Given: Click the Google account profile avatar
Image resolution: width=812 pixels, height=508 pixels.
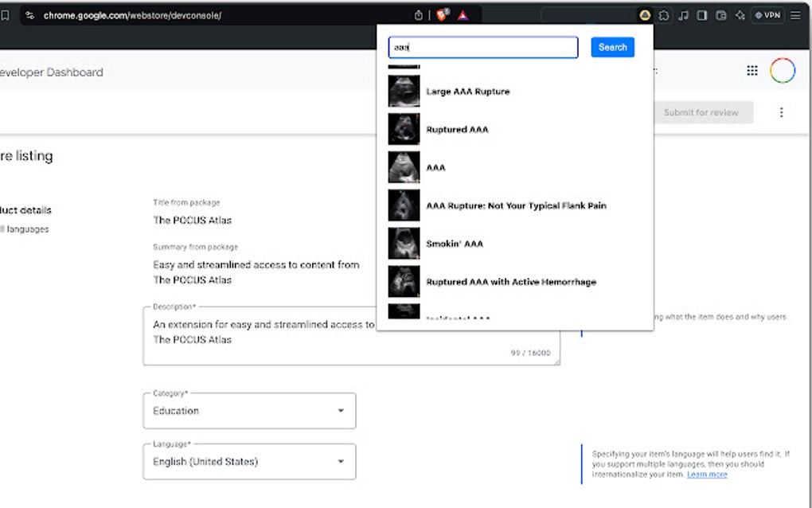Looking at the screenshot, I should [783, 70].
